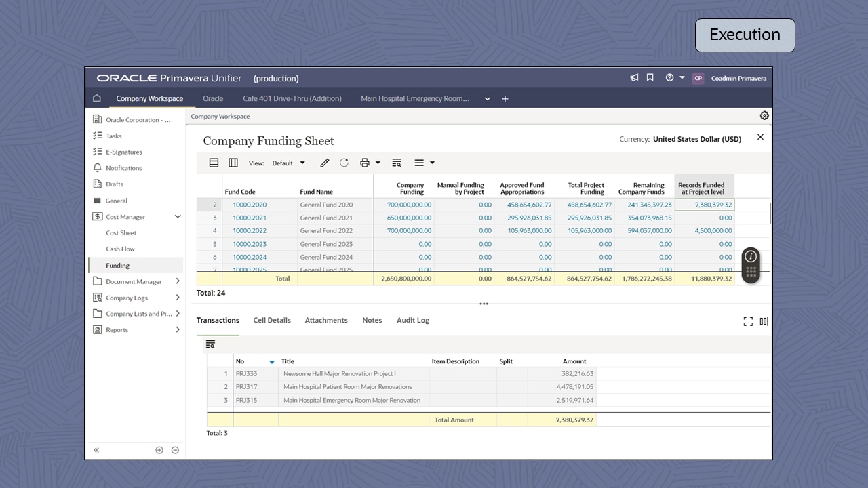Collapse the Cost Manager tree node
Viewport: 868px width, 488px height.
click(x=178, y=217)
